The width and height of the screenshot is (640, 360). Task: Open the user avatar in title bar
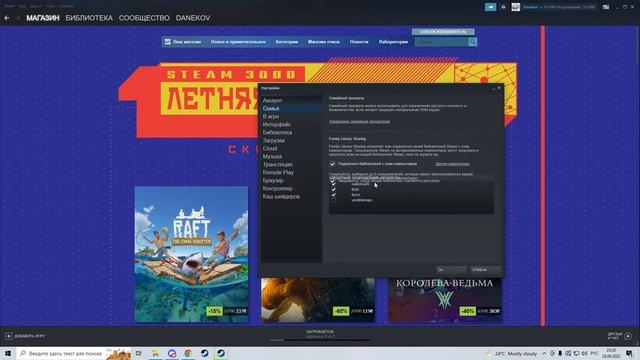click(x=516, y=7)
